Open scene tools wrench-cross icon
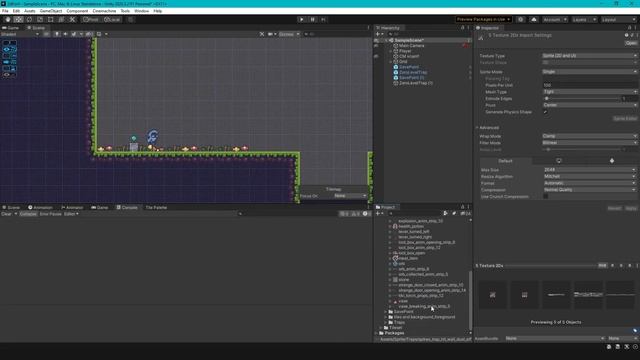This screenshot has height=360, width=640. (262, 34)
